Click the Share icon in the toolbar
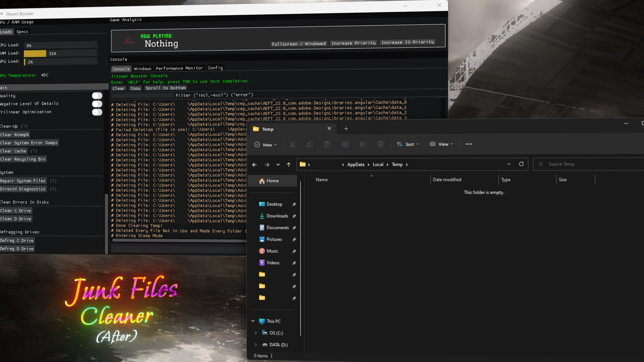 [x=363, y=144]
